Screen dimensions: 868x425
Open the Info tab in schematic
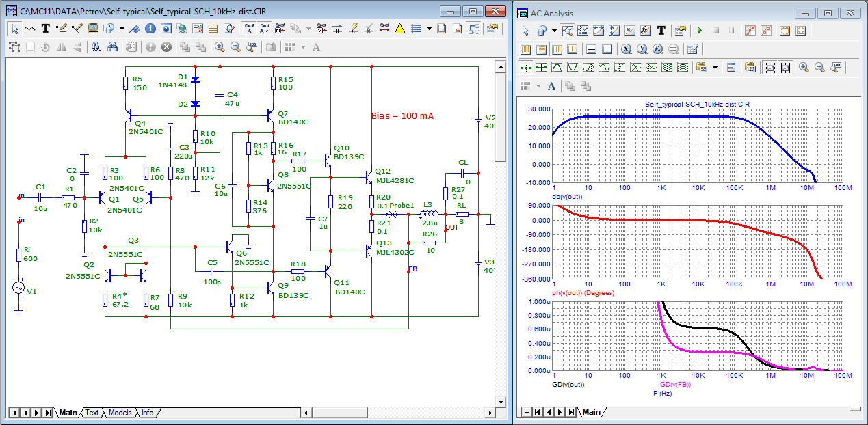(x=147, y=413)
